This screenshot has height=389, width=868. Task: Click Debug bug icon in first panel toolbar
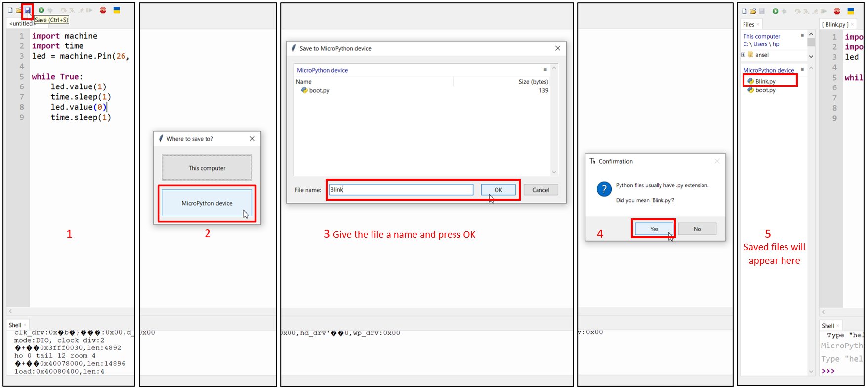click(50, 10)
